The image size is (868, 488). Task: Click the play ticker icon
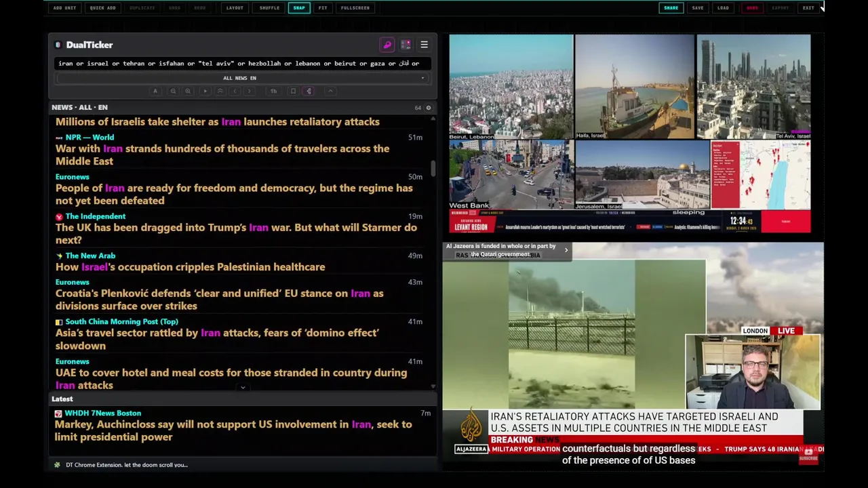205,91
